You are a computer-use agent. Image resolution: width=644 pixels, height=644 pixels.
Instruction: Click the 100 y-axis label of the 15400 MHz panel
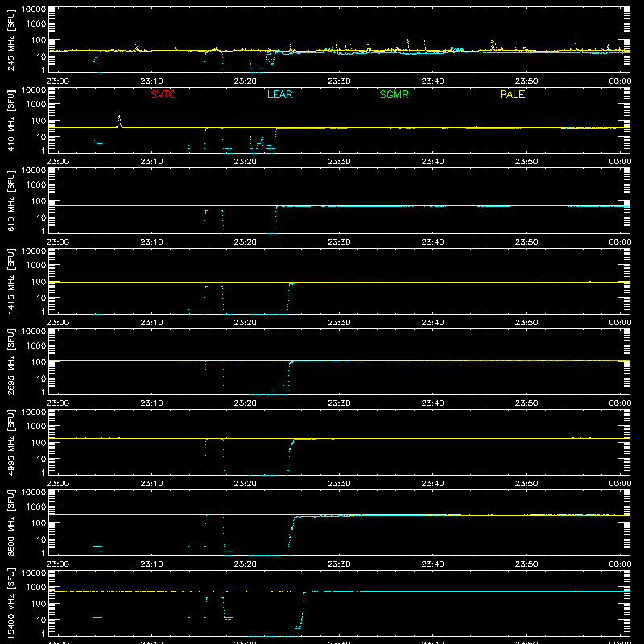click(x=38, y=604)
